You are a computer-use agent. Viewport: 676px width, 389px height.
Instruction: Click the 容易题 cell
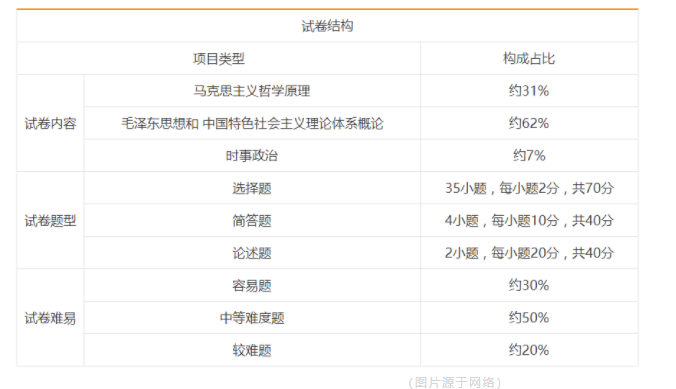252,285
